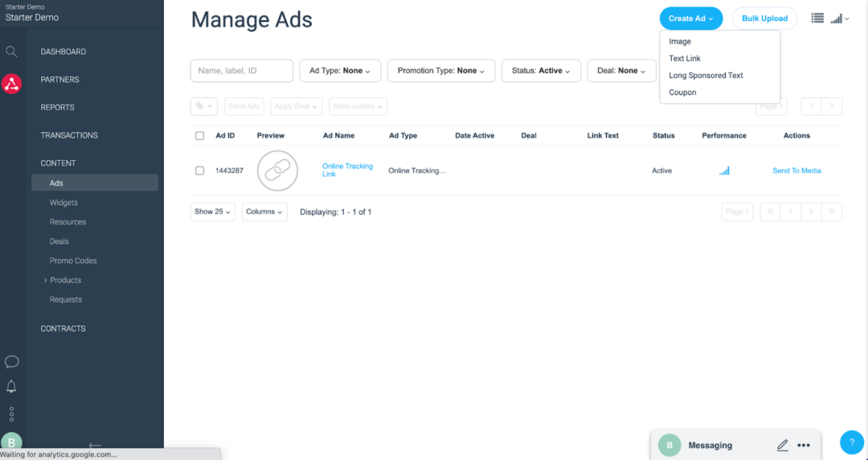868x461 pixels.
Task: Open the Ad Type filter dropdown
Action: click(340, 71)
